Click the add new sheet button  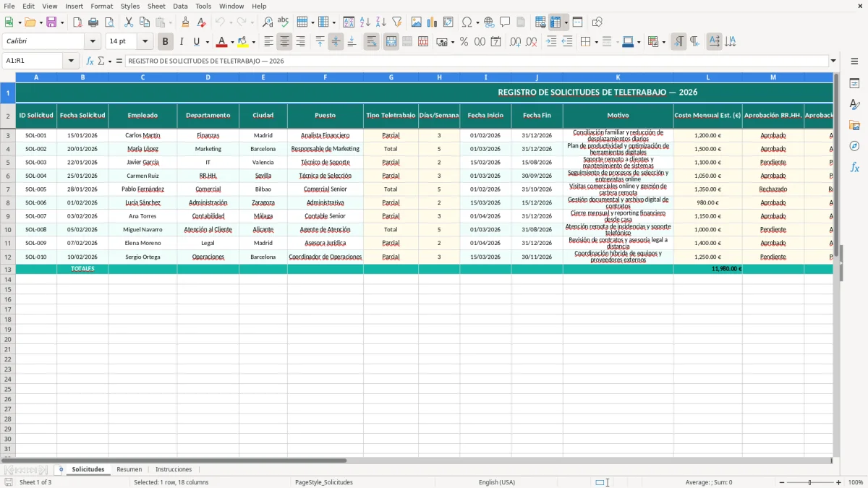[x=61, y=469]
